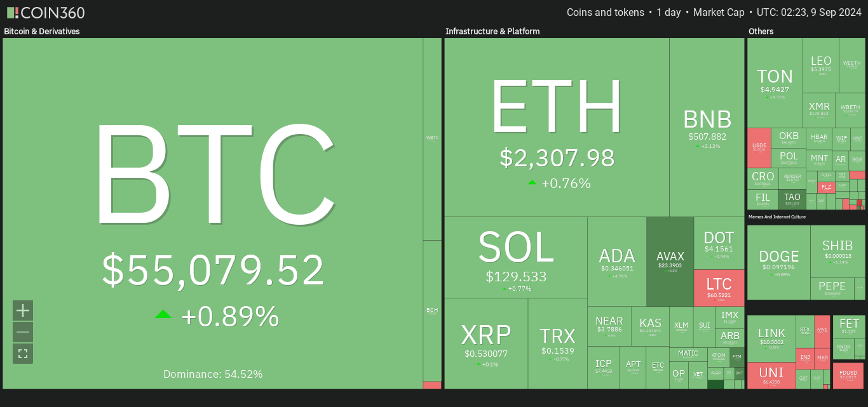
Task: Open the ETH tile
Action: (x=557, y=127)
